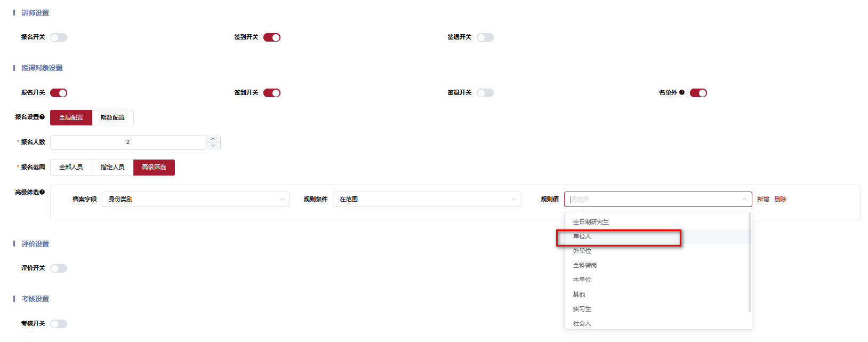Increase 报名人数 with up arrow
Screen dimensions: 868x342
coord(213,139)
